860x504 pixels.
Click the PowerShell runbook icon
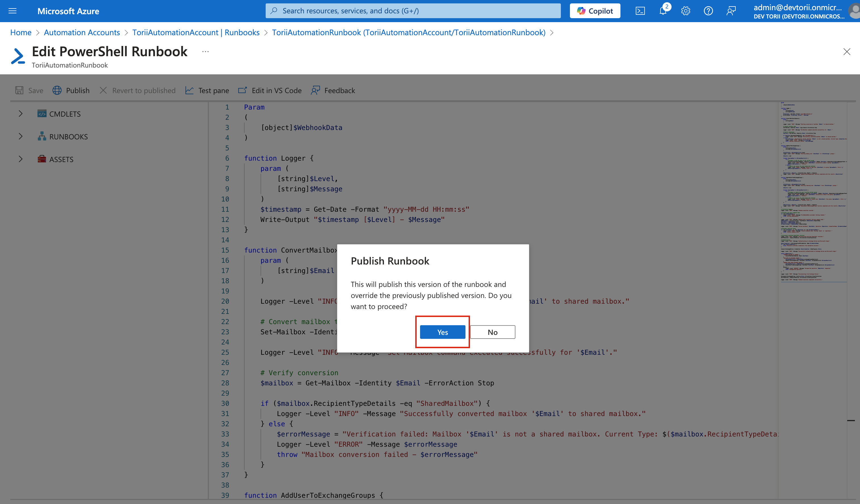coord(18,56)
